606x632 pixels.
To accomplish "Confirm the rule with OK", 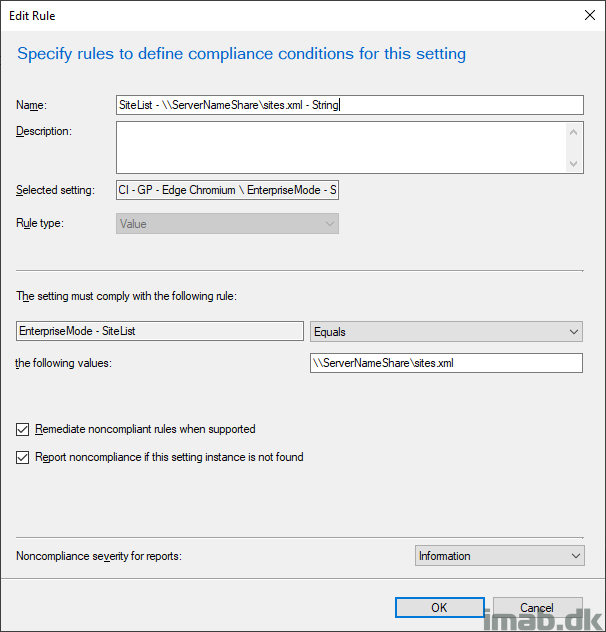I will point(439,607).
